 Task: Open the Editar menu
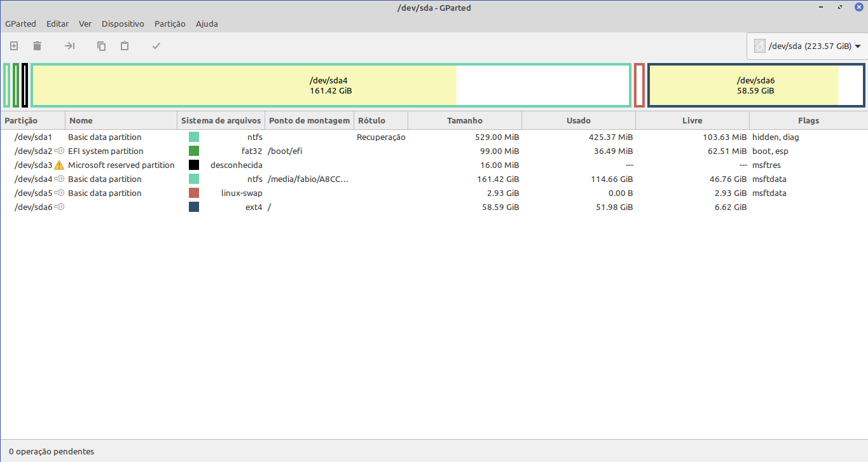point(57,24)
